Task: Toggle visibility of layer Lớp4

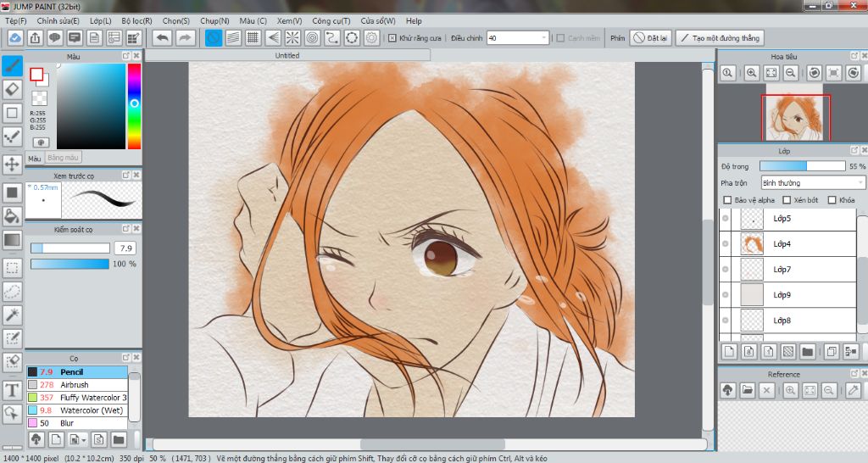Action: click(726, 243)
